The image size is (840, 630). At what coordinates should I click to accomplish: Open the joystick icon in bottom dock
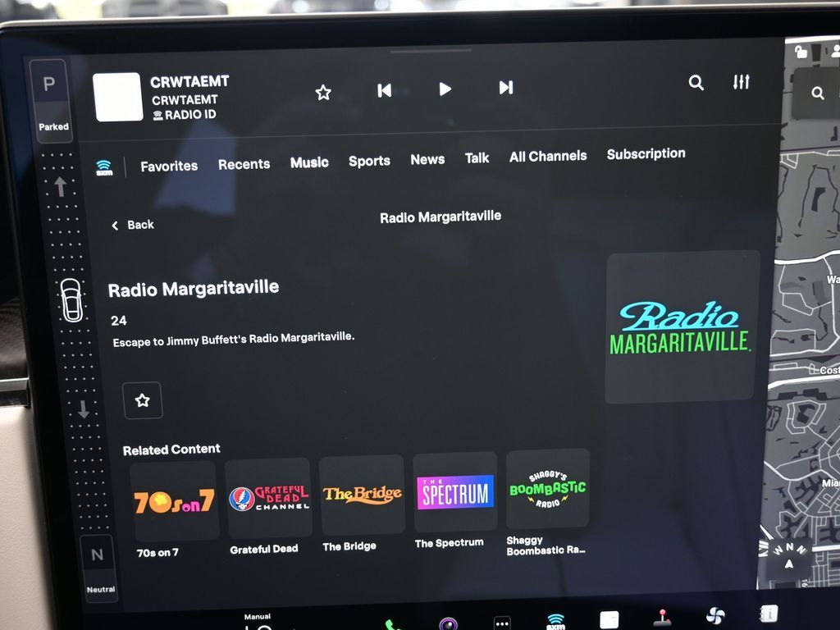pos(663,618)
